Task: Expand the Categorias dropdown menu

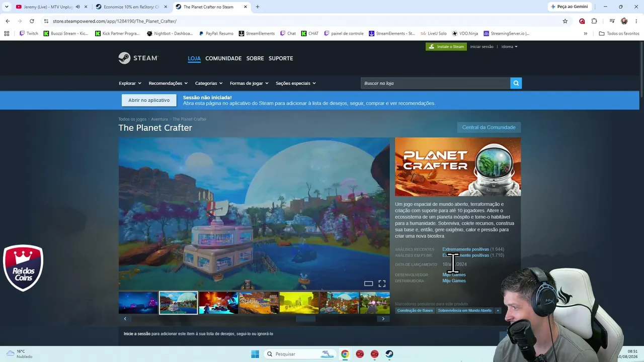Action: (209, 83)
